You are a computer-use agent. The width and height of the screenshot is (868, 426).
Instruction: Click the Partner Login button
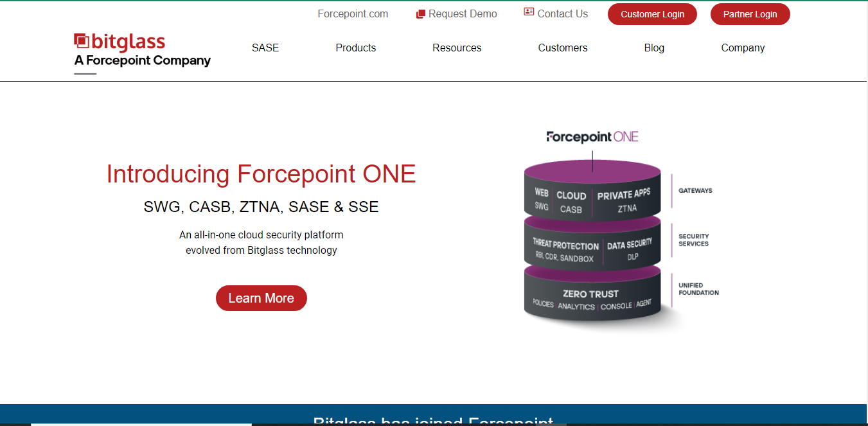coord(750,14)
